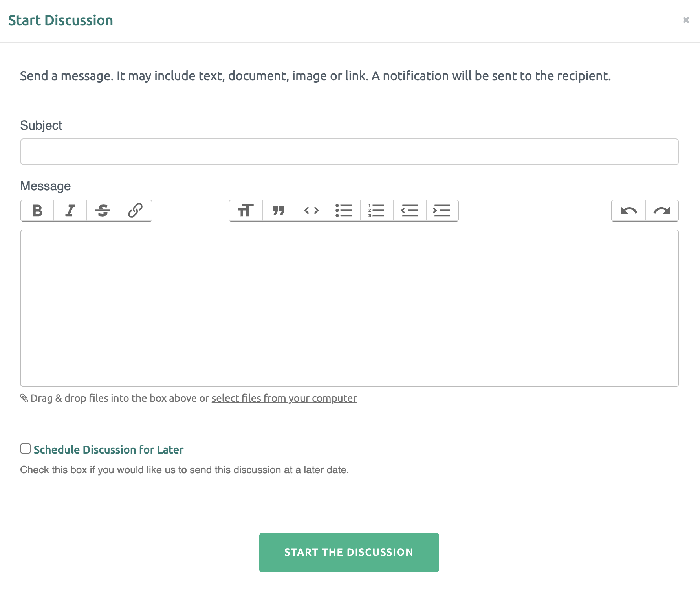The width and height of the screenshot is (700, 610).
Task: Click the Schedule Discussion for Later label
Action: coord(108,450)
